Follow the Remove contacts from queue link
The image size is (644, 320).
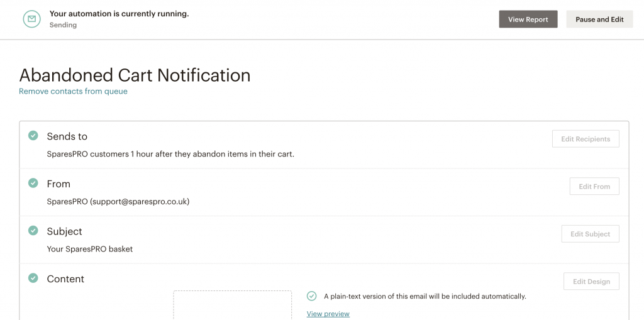coord(73,91)
